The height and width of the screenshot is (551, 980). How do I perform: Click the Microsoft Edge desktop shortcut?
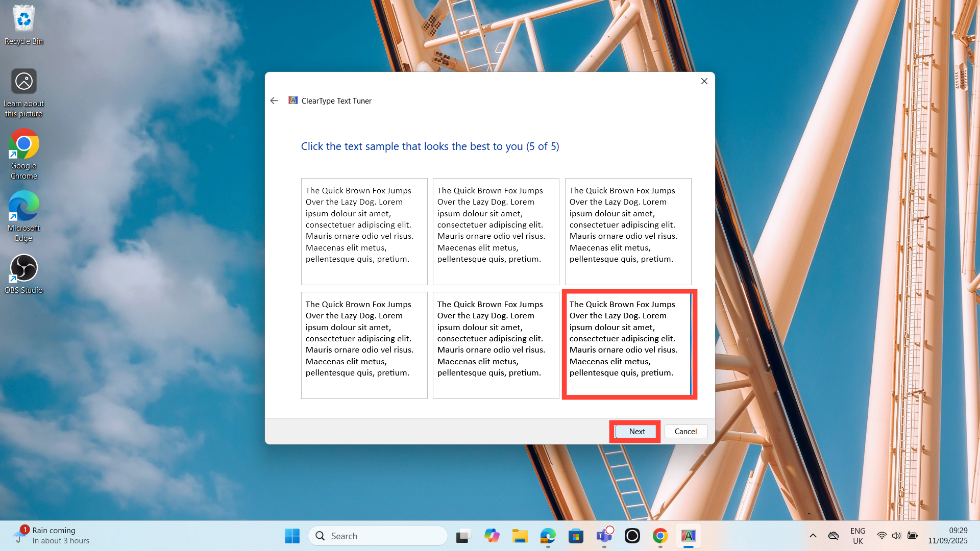(x=23, y=212)
